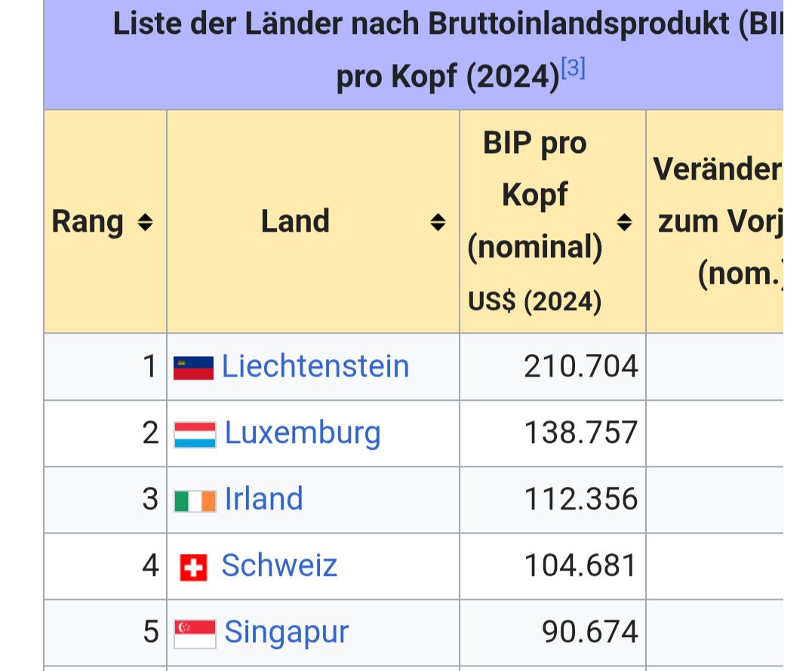Click the Irland flag icon
The height and width of the screenshot is (671, 812).
[195, 501]
